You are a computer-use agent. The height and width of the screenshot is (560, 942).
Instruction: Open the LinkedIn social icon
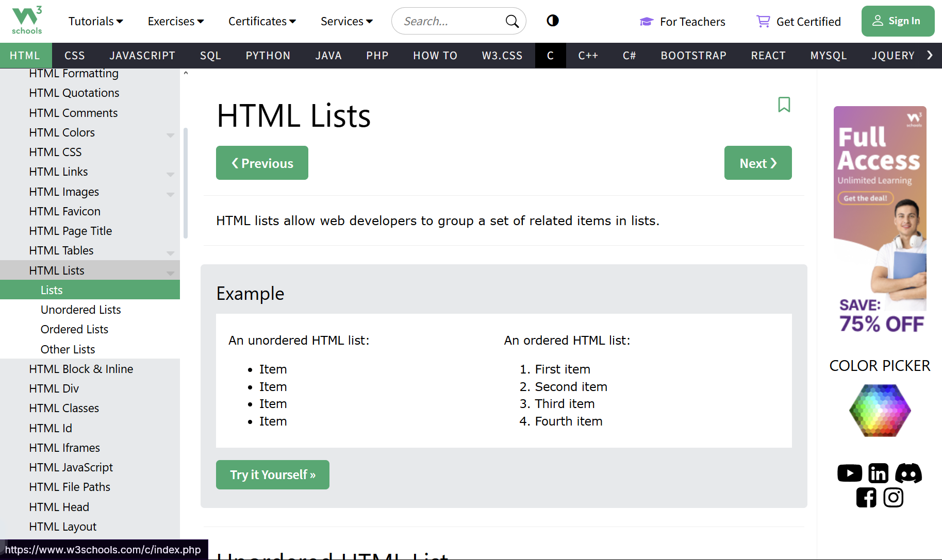pyautogui.click(x=878, y=473)
